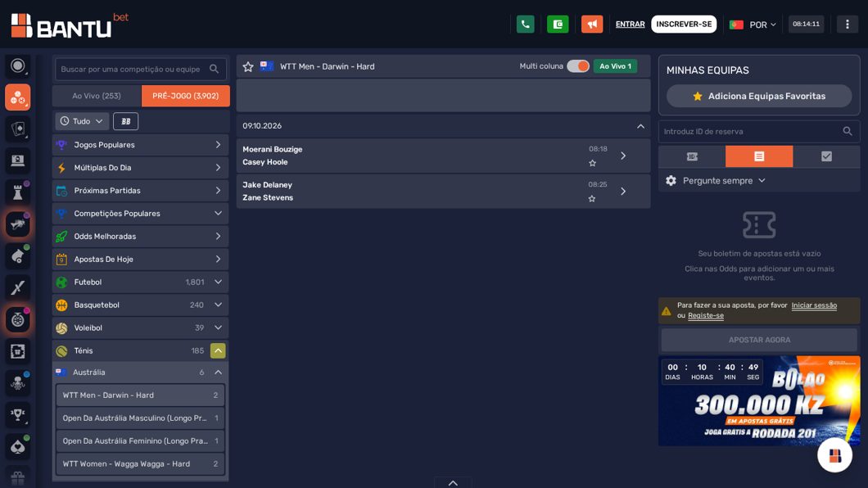Click the search magnifier in competition search
The height and width of the screenshot is (488, 868).
pos(215,69)
